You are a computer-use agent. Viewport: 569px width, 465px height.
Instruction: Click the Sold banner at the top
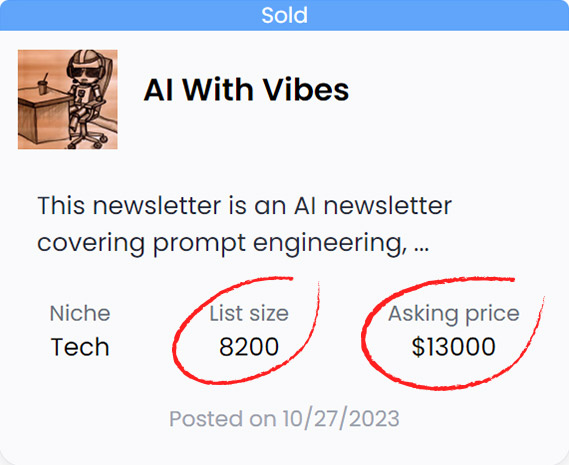284,15
